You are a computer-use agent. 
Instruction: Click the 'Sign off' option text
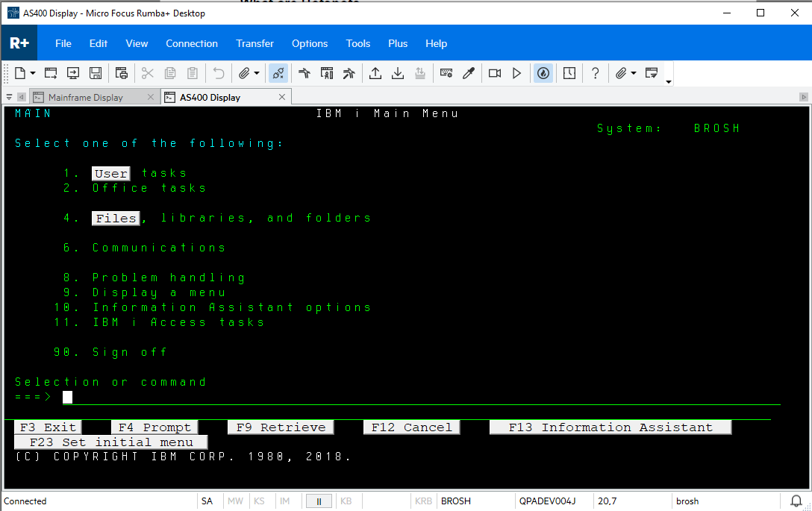point(129,353)
